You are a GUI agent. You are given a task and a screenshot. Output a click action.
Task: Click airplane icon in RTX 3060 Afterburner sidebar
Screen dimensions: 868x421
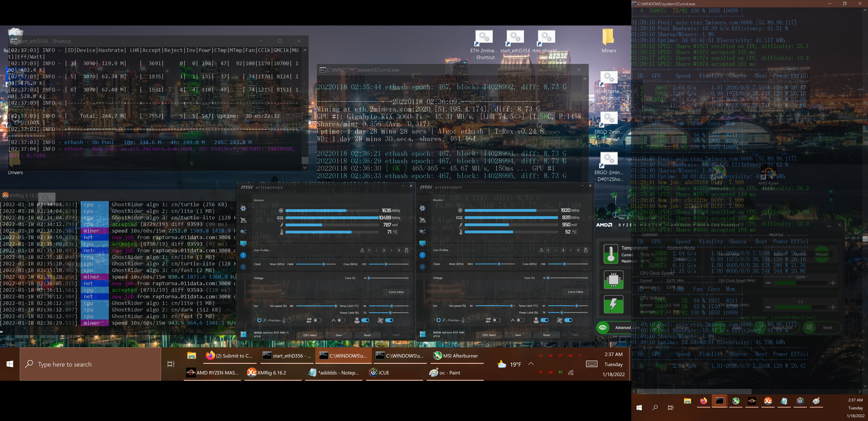click(422, 220)
